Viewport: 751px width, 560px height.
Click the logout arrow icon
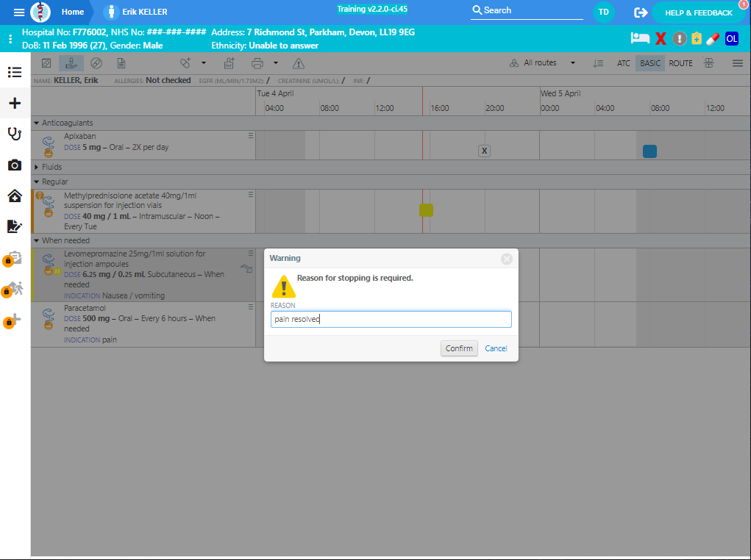(x=641, y=12)
